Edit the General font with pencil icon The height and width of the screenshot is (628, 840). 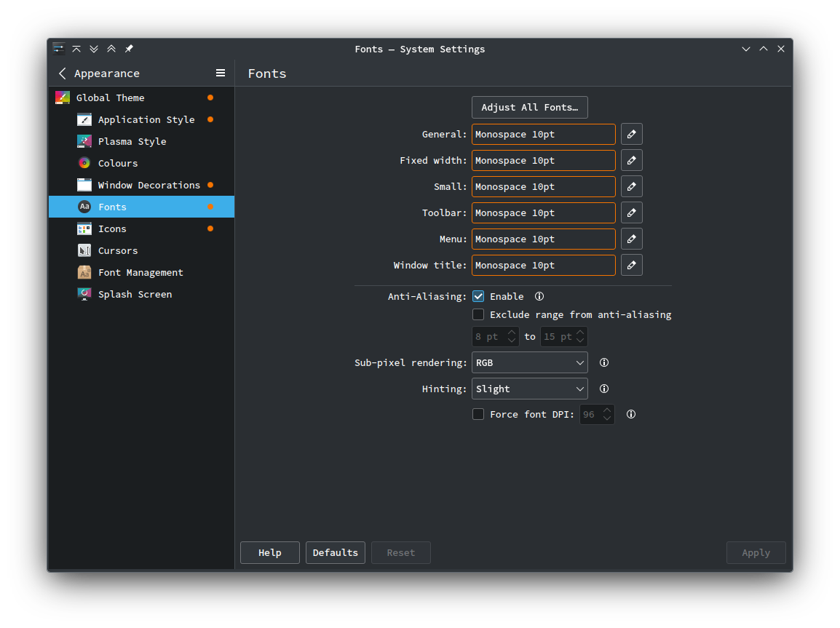632,135
